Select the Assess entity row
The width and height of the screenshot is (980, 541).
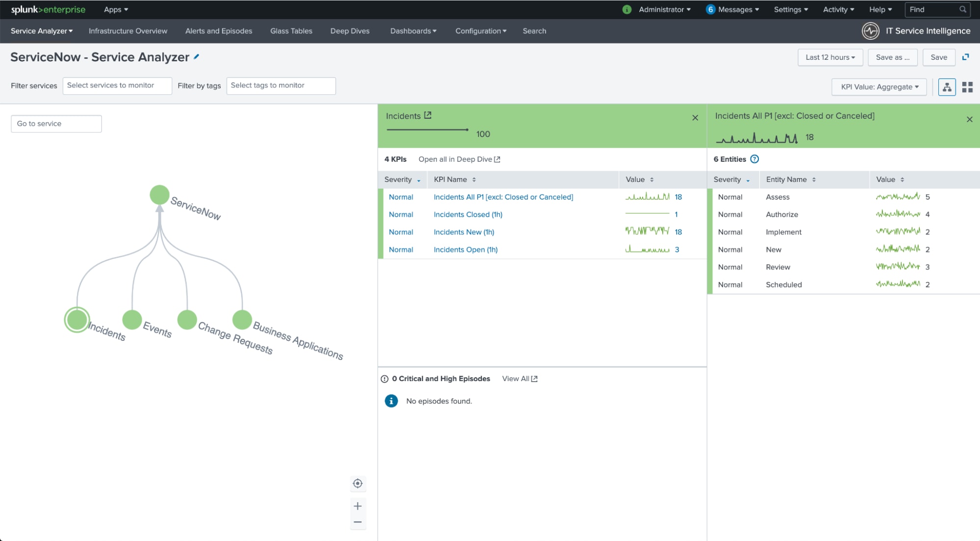(843, 197)
